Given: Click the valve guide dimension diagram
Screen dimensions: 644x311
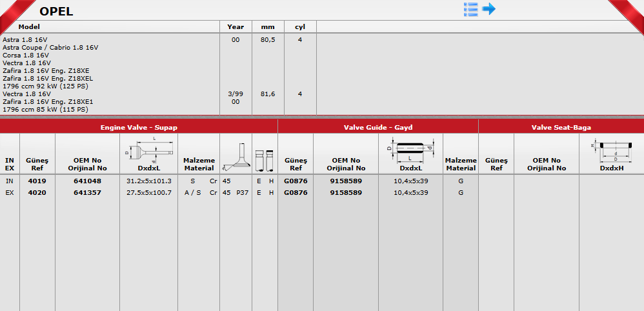Looking at the screenshot, I should [410, 150].
